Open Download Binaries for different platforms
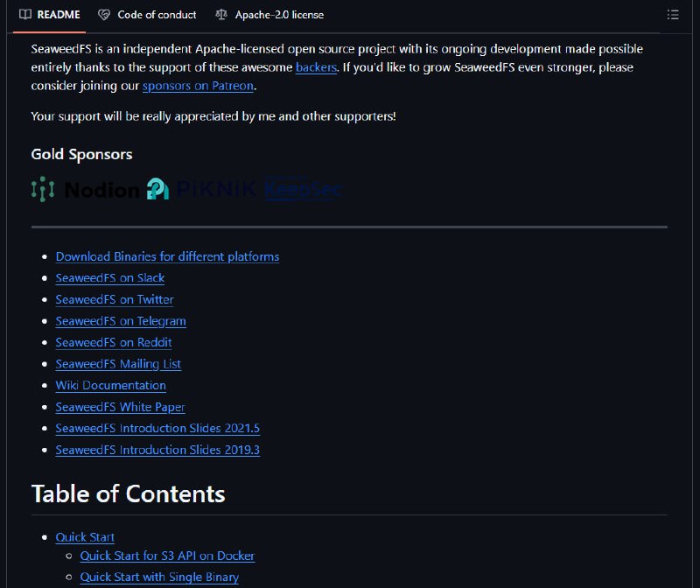 [167, 256]
